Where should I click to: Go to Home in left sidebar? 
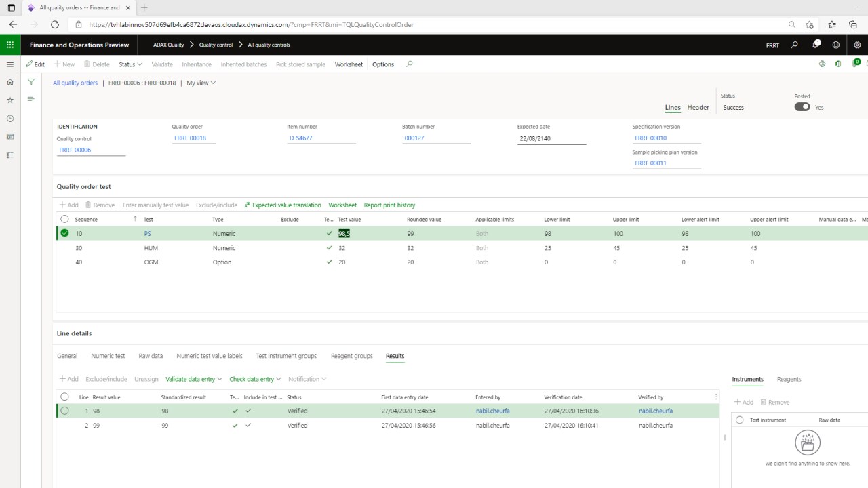(10, 82)
